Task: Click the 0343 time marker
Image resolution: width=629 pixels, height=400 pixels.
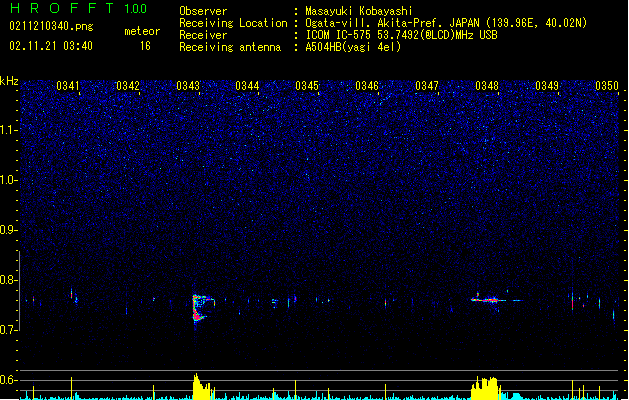Action: coord(188,86)
